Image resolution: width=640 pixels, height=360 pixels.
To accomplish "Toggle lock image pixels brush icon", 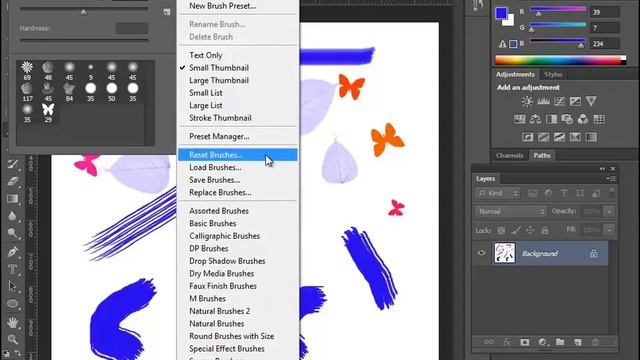I will coord(516,231).
